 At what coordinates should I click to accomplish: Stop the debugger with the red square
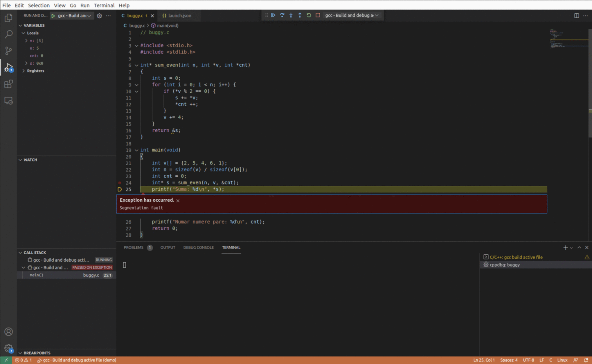pos(317,15)
